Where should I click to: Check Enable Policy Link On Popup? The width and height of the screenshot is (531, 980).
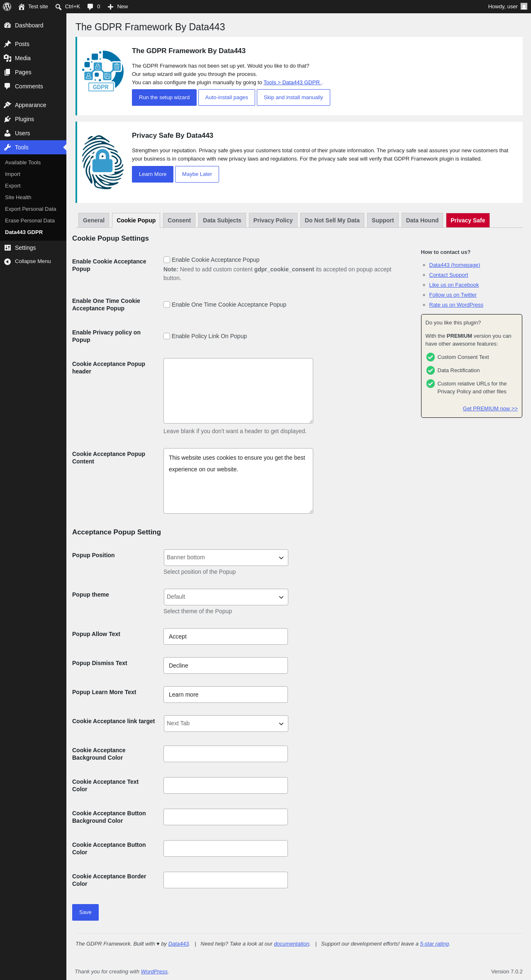(167, 336)
